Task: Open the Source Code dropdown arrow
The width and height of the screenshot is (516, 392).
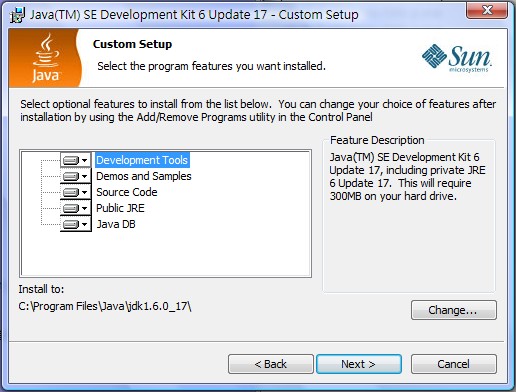Action: (x=85, y=192)
